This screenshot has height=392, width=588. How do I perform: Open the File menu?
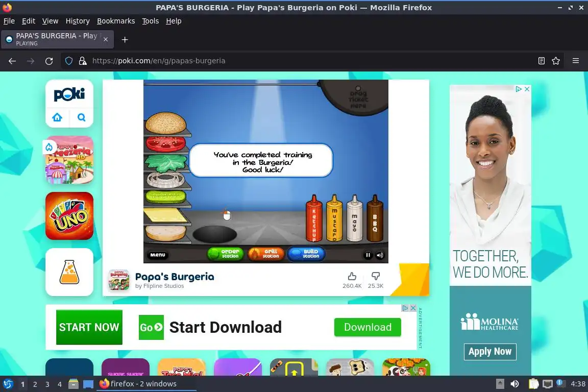tap(9, 21)
